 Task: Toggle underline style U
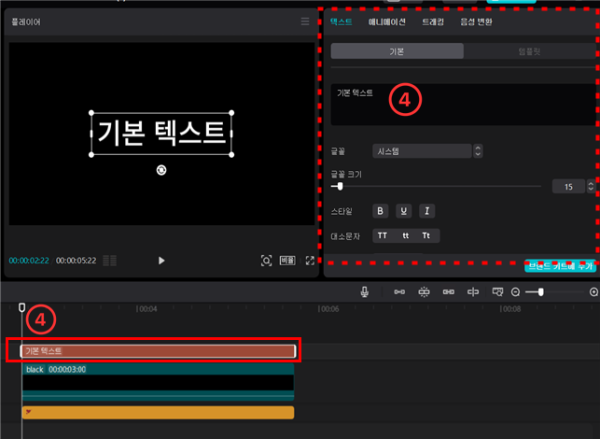[x=403, y=210]
